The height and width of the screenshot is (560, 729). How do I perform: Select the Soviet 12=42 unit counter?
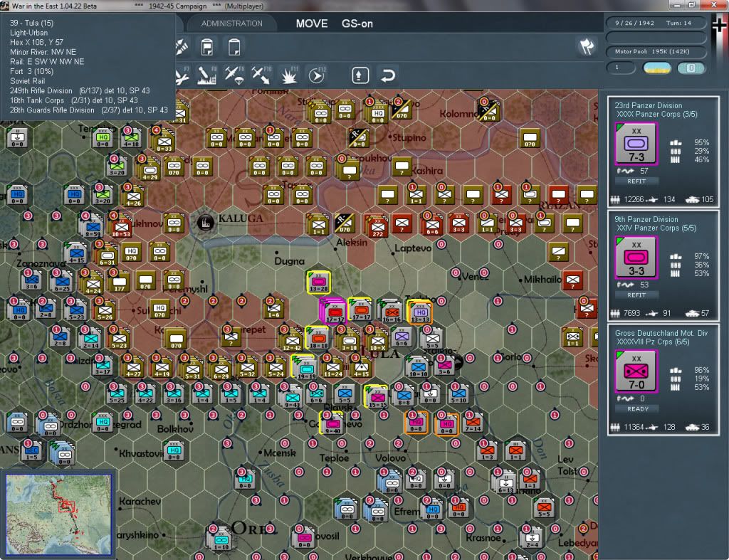(292, 341)
